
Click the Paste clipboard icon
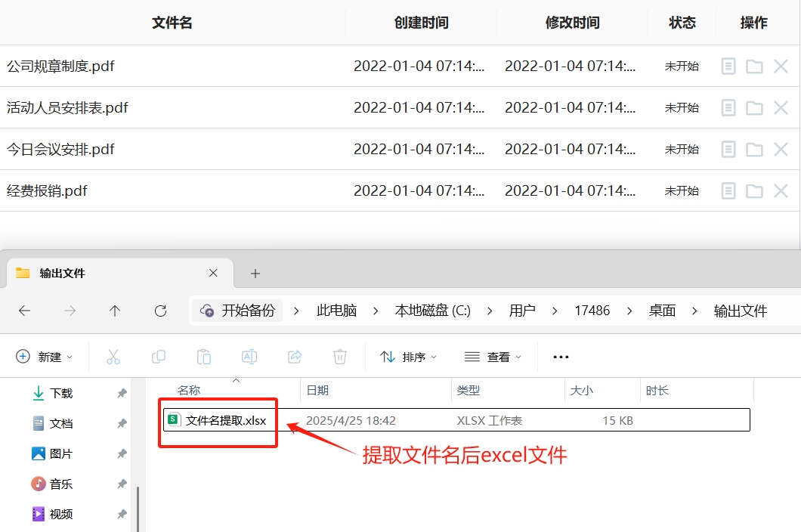point(204,357)
